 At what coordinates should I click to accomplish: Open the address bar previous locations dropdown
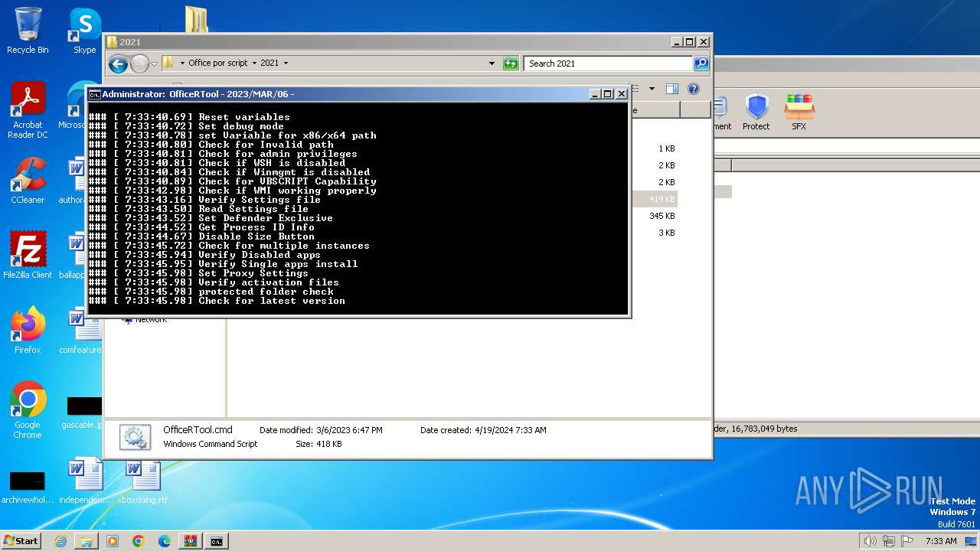[492, 64]
